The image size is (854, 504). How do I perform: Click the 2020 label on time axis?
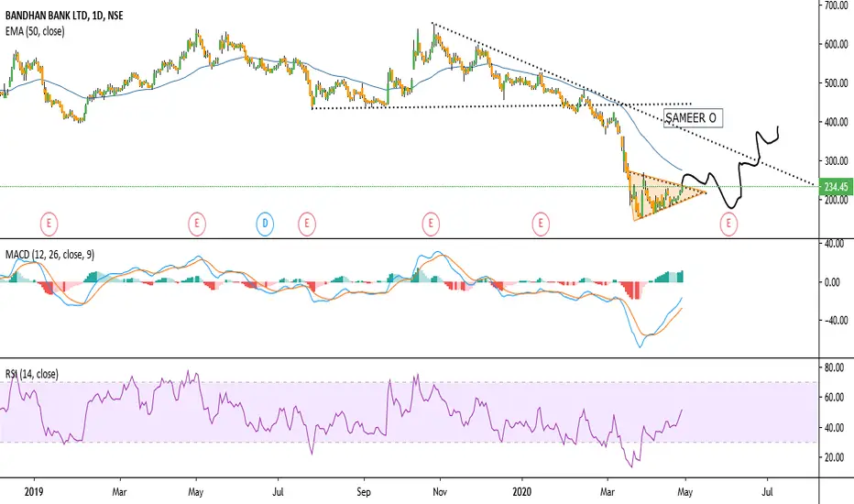[521, 492]
